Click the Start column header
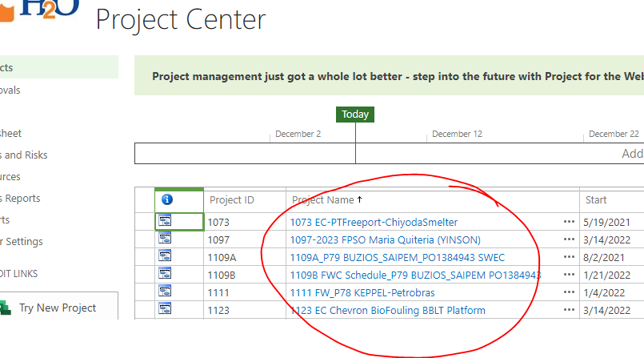The image size is (644, 358). coord(596,200)
